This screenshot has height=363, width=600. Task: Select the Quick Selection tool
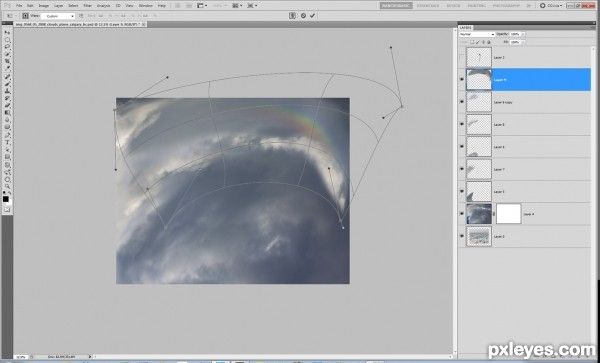(x=7, y=54)
